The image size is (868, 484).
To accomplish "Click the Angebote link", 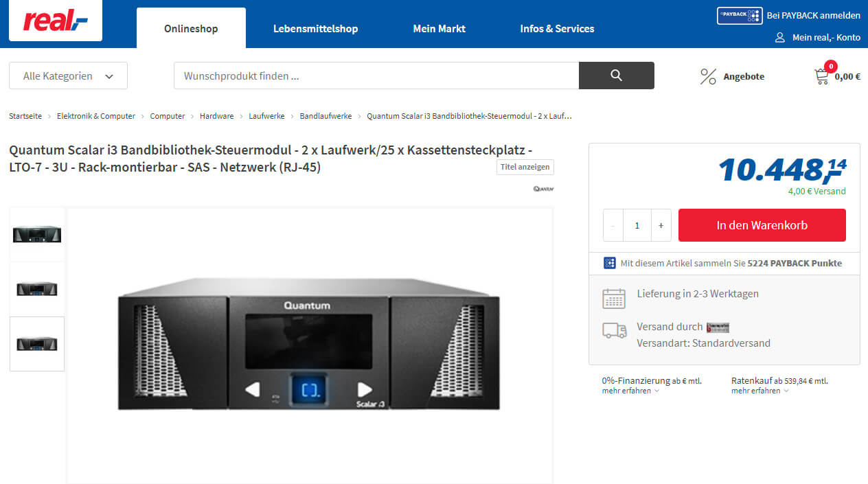I will tap(744, 76).
